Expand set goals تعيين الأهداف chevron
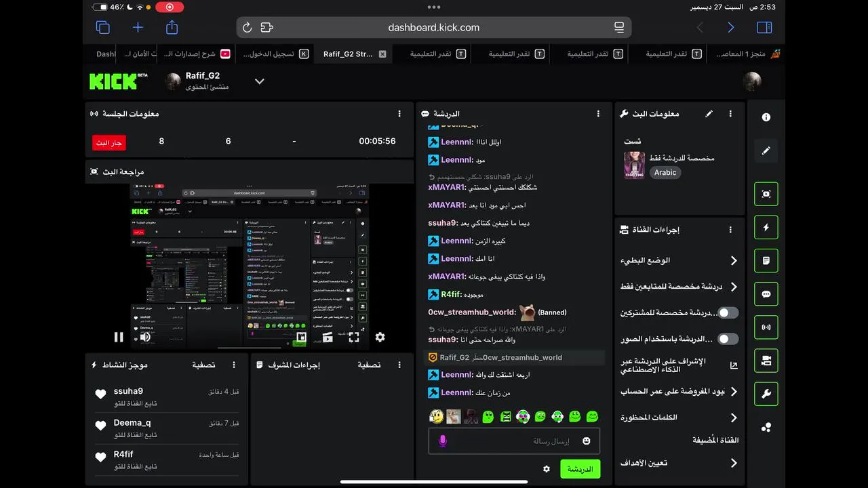The image size is (868, 488). 734,463
